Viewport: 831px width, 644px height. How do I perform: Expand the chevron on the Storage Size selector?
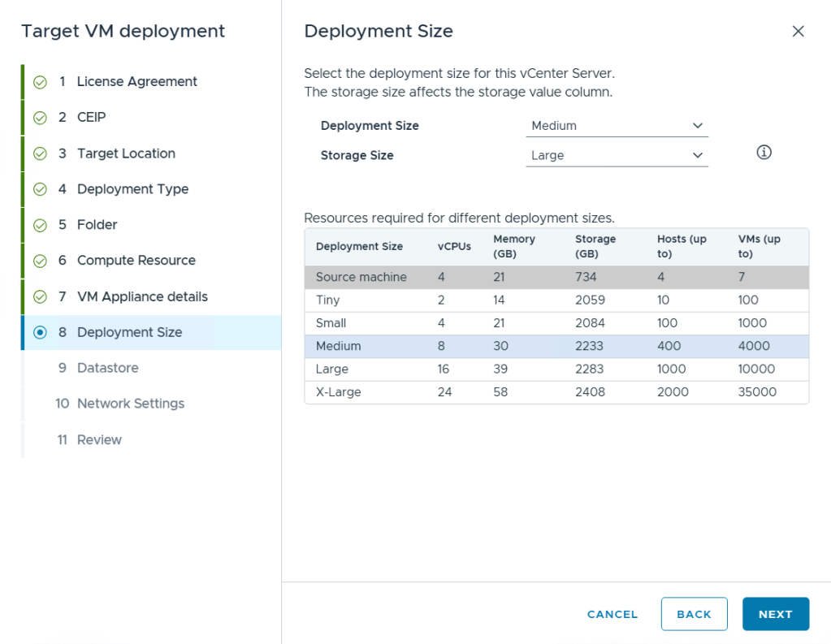tap(698, 155)
